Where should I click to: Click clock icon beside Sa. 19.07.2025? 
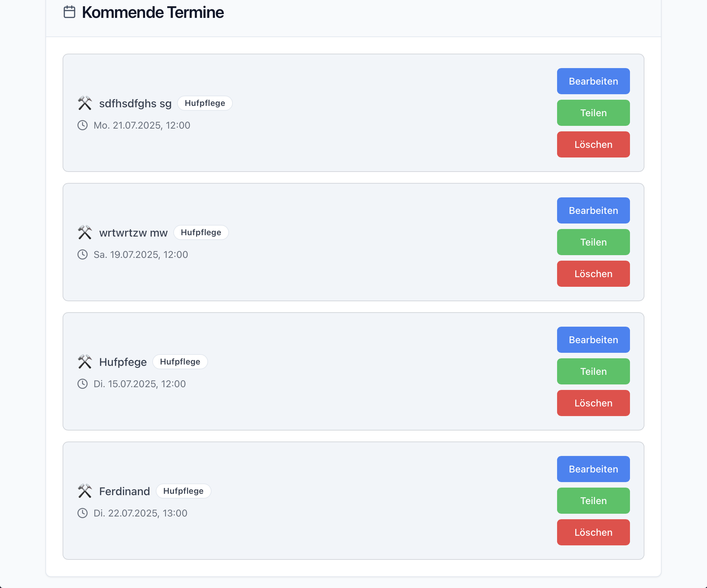click(x=83, y=254)
